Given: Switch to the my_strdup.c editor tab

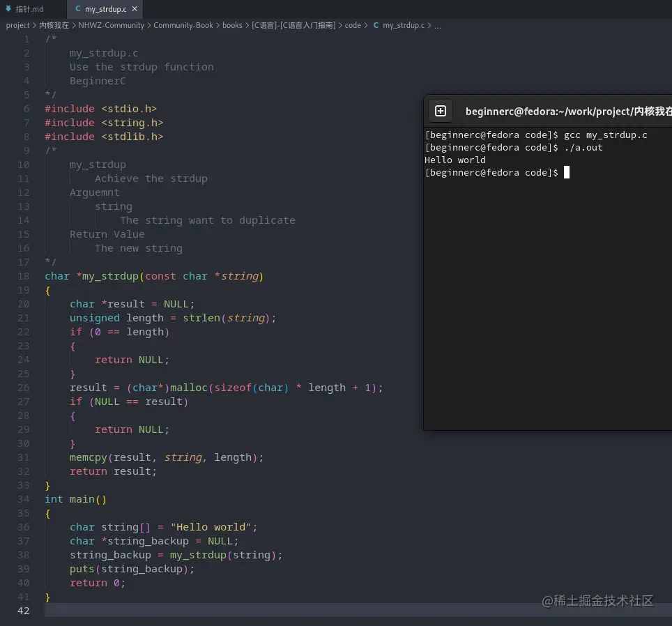Looking at the screenshot, I should (x=105, y=9).
